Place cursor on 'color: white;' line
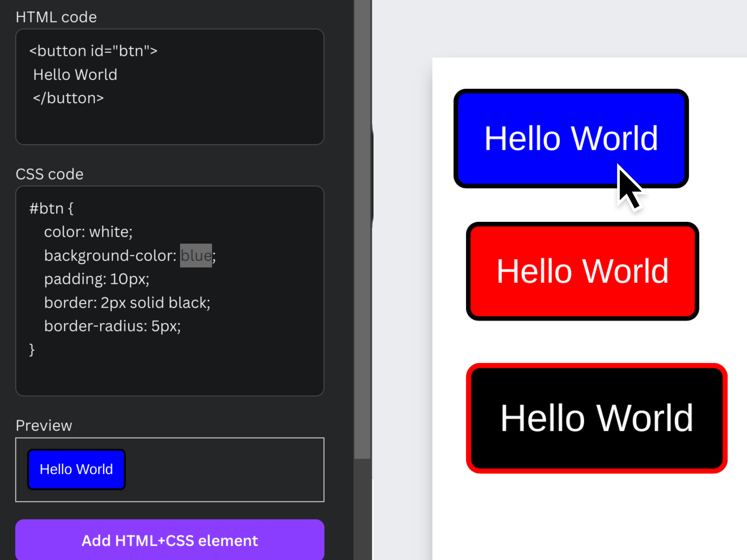The width and height of the screenshot is (747, 560). (x=88, y=232)
